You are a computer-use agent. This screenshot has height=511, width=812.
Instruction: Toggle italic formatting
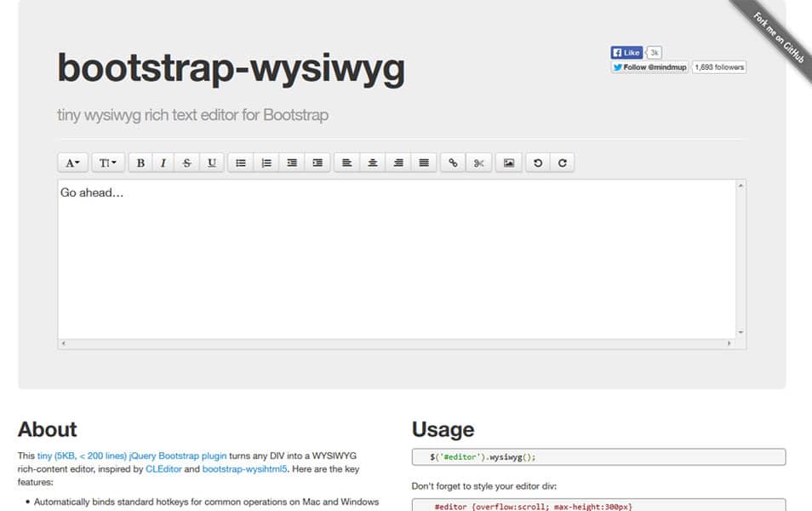(163, 162)
